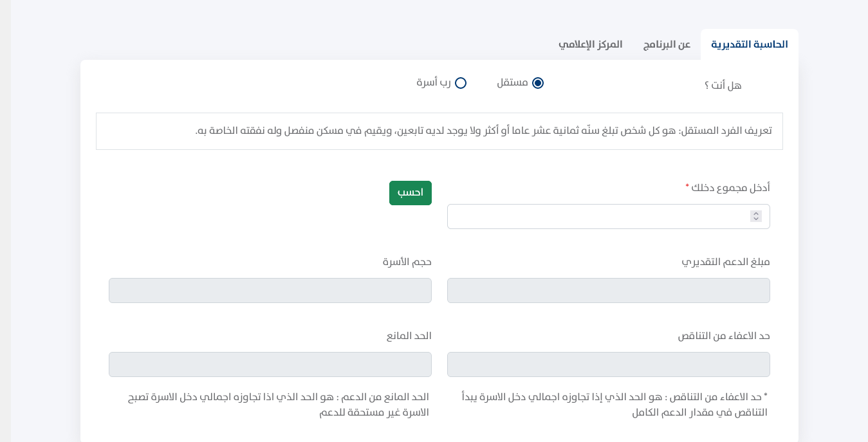Select the مستقل radio button
The width and height of the screenshot is (868, 442).
[x=538, y=83]
